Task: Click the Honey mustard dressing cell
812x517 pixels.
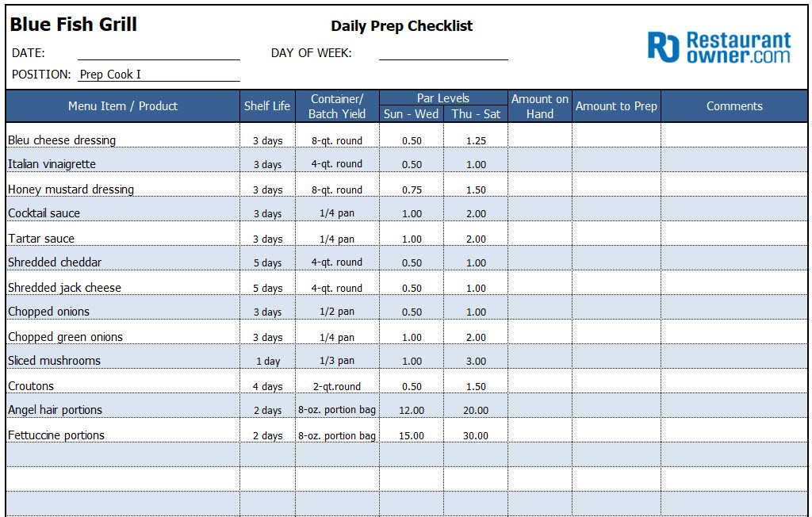Action: (123, 185)
